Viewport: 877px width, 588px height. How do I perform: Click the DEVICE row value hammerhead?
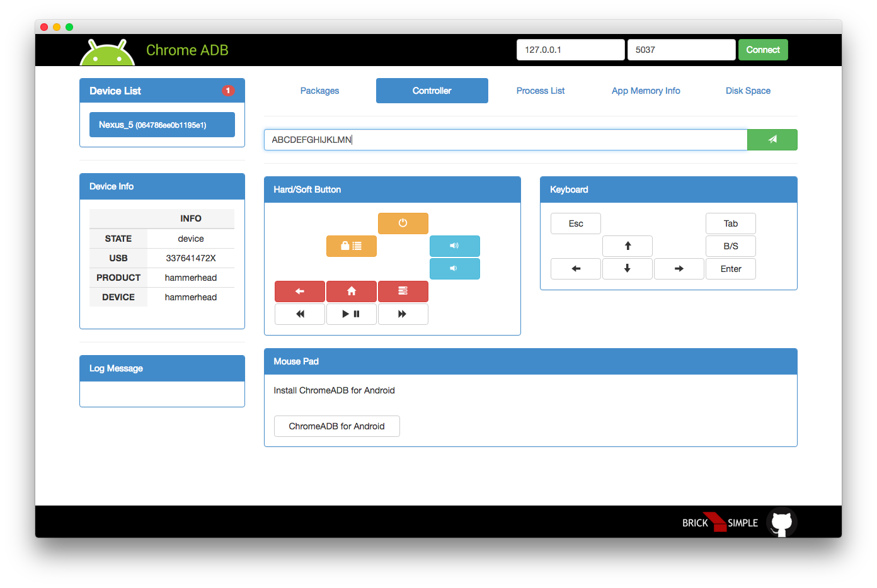[191, 297]
